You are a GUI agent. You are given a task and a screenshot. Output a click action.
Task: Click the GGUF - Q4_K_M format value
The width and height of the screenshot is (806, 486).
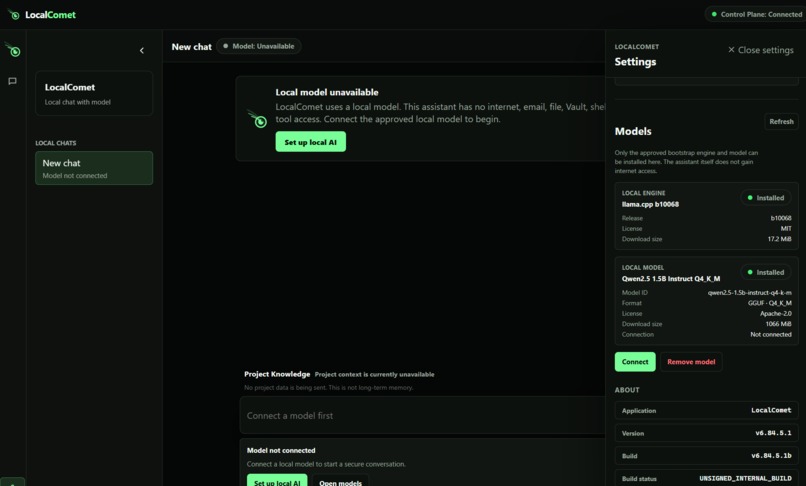(x=770, y=303)
